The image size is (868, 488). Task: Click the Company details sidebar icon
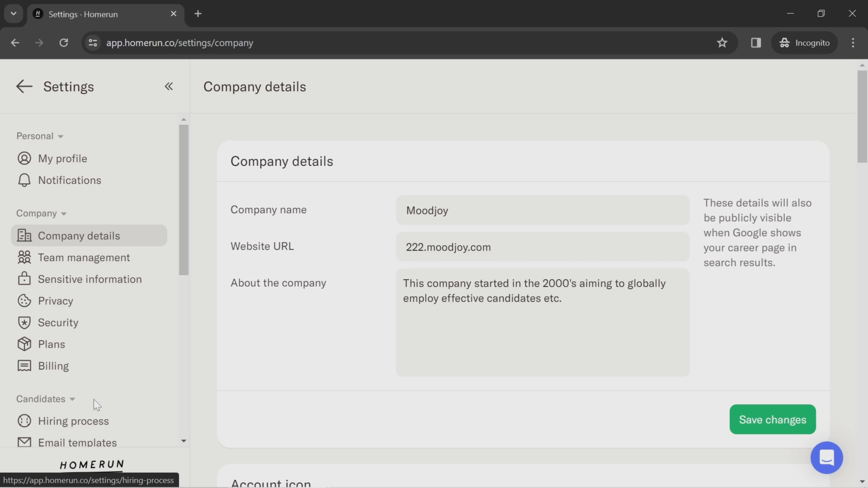pos(22,235)
